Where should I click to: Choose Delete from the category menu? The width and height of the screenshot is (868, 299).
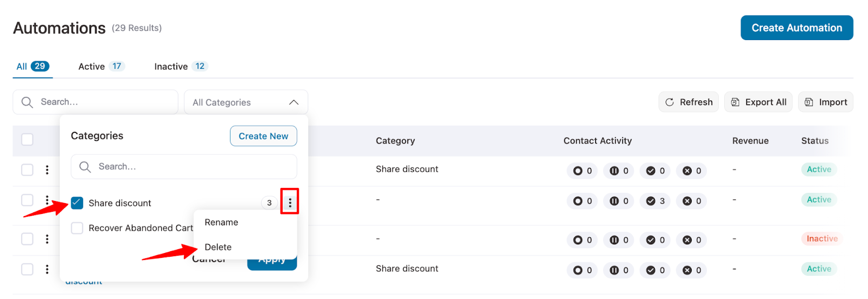(x=218, y=248)
